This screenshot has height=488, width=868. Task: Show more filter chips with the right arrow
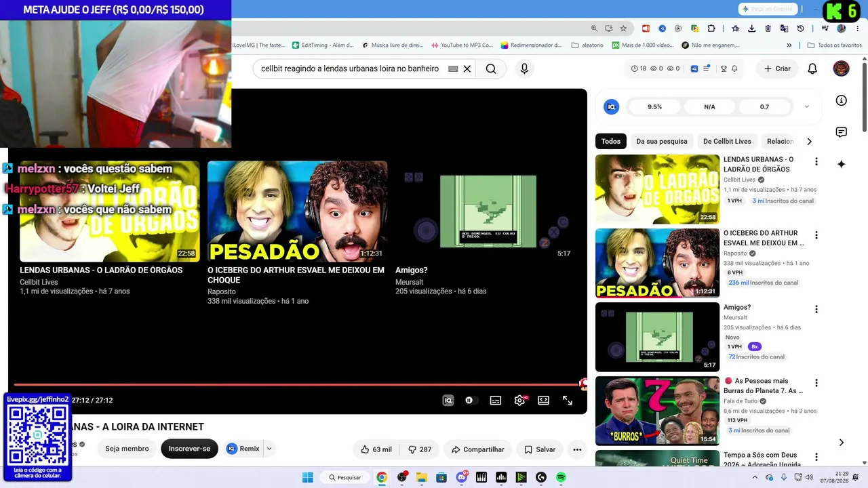(x=809, y=142)
